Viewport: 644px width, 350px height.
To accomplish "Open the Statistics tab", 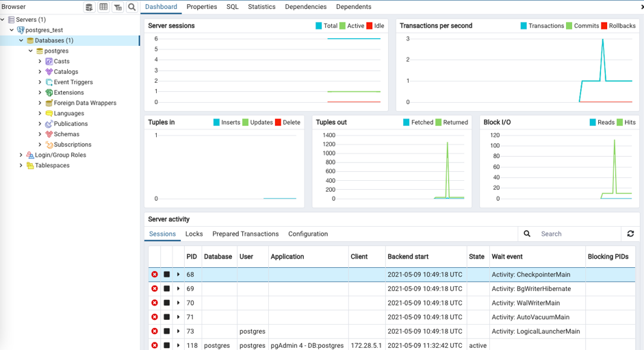I will [261, 7].
